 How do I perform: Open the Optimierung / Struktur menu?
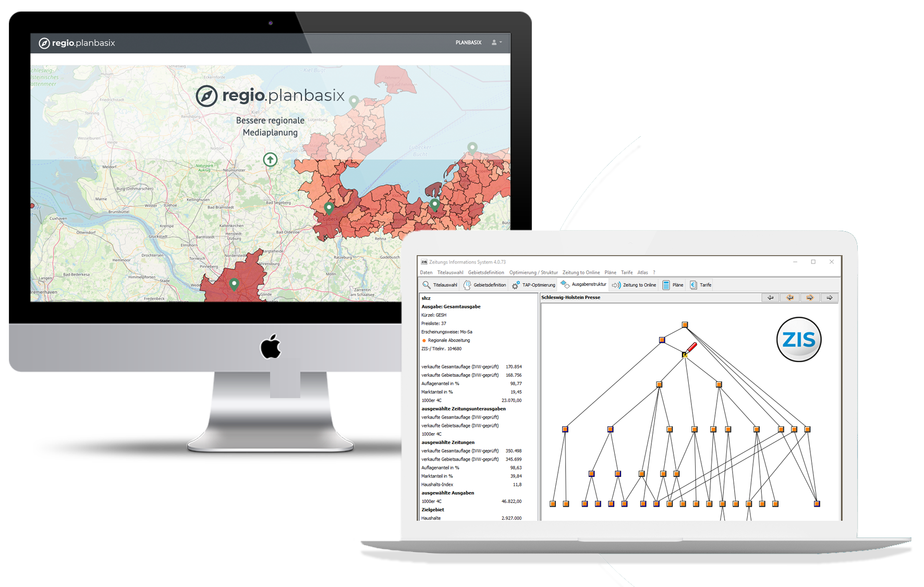point(533,272)
